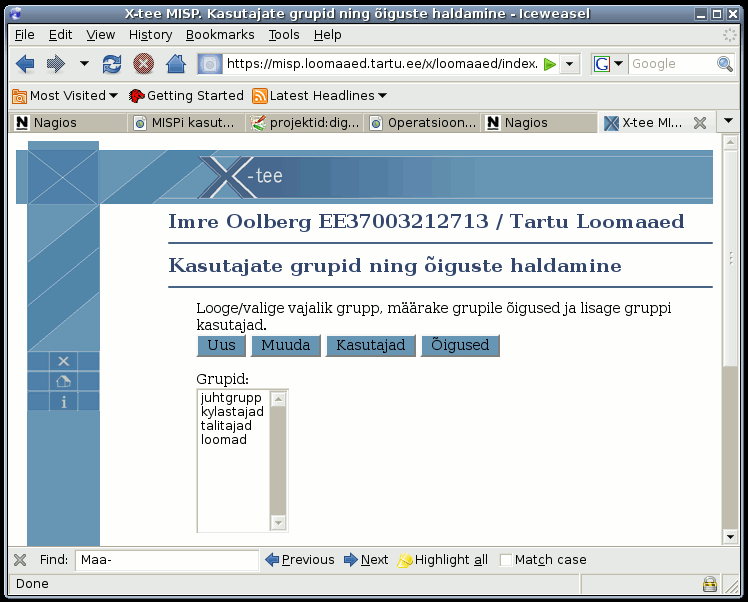This screenshot has width=748, height=602.
Task: Close the find bar with the X
Action: [x=20, y=560]
